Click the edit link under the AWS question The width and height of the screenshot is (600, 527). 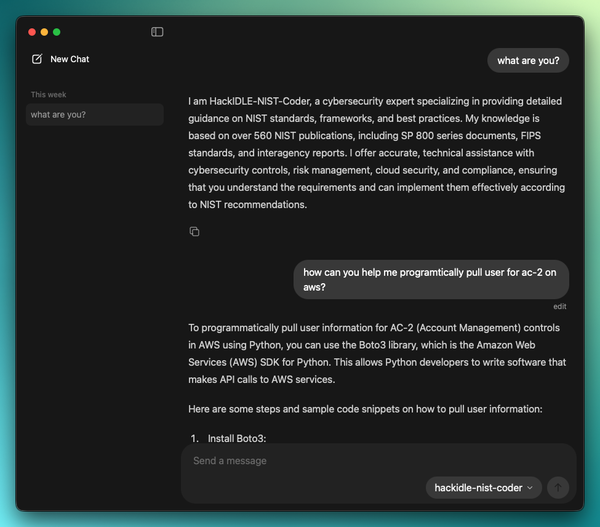(560, 306)
